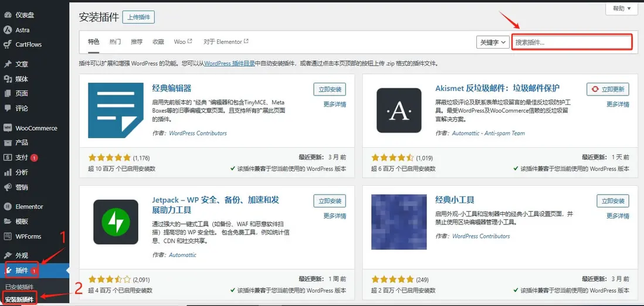The height and width of the screenshot is (306, 644).
Task: Select the Classic Editor plugin icon
Action: [x=116, y=111]
